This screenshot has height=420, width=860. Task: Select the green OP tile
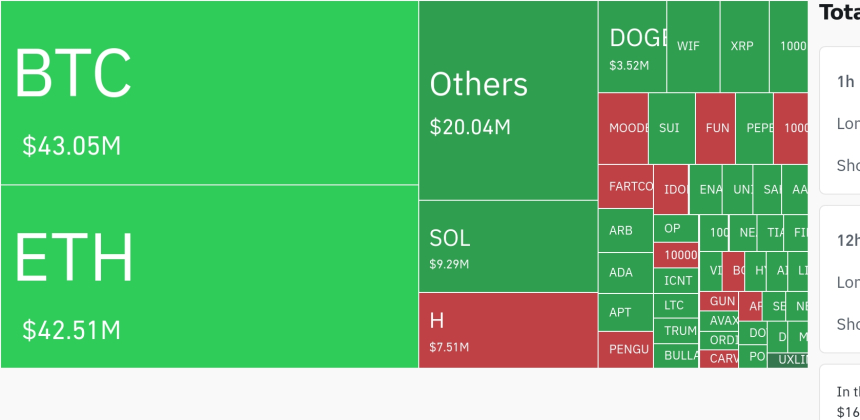[676, 228]
